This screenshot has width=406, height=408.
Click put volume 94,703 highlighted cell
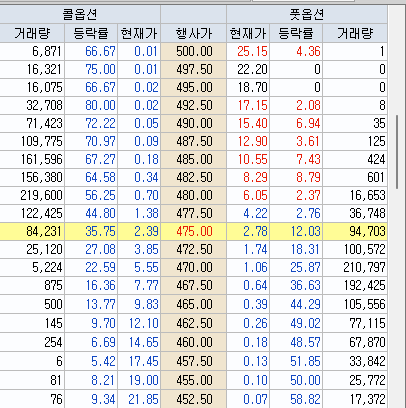coord(355,232)
